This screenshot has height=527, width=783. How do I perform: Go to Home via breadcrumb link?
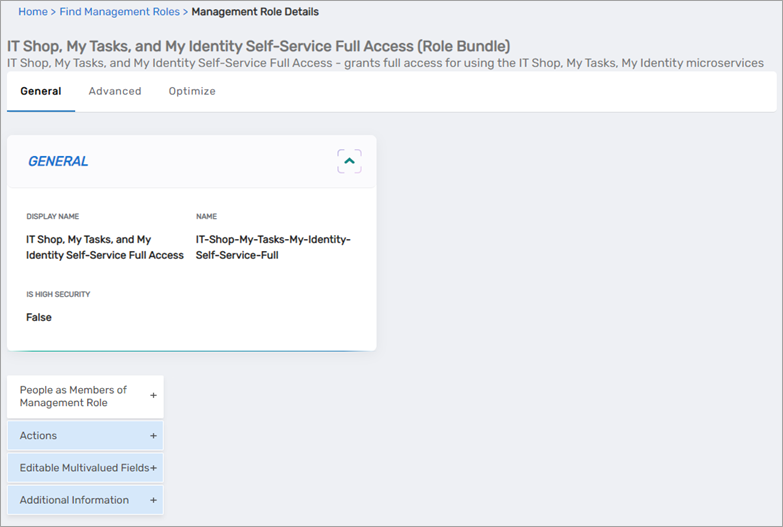(x=33, y=12)
